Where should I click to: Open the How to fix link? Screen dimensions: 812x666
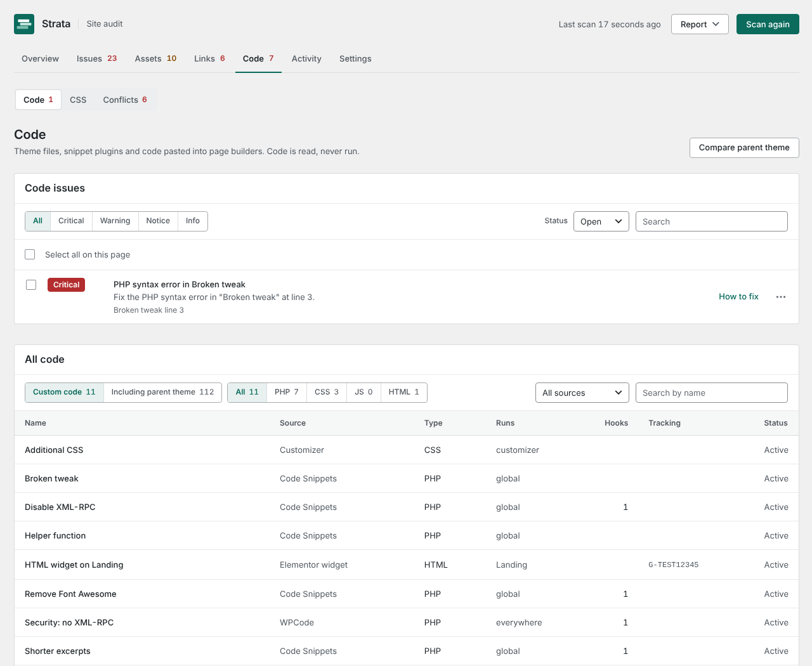(738, 296)
